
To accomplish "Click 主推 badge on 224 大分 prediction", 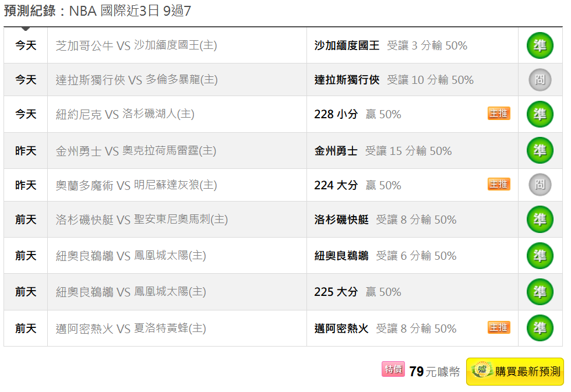I will [x=499, y=185].
